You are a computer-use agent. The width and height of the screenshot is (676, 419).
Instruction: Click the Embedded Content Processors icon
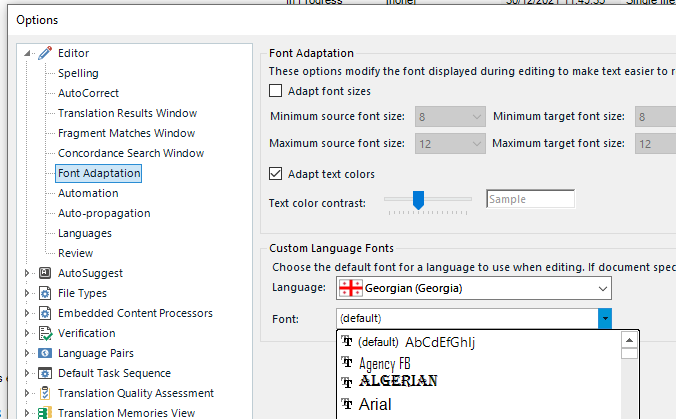tap(45, 313)
